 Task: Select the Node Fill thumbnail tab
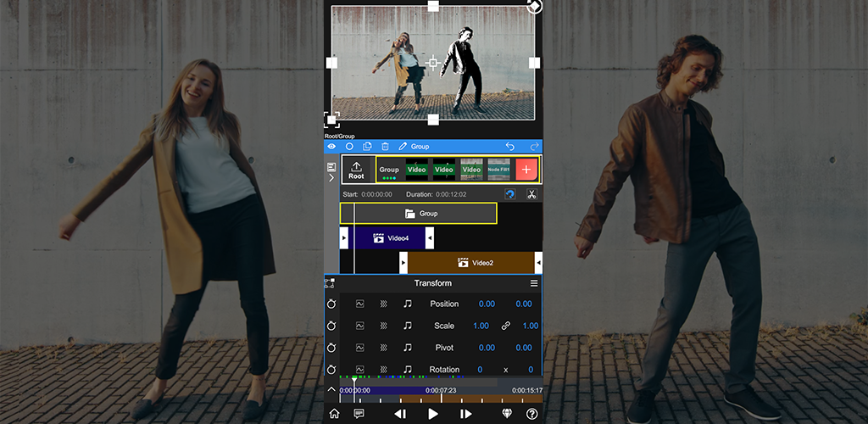[x=498, y=169]
